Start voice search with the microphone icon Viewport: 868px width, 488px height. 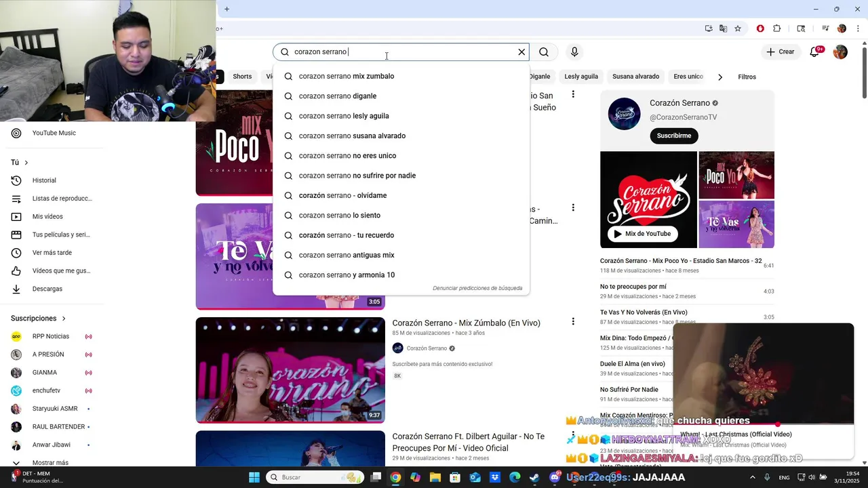574,52
